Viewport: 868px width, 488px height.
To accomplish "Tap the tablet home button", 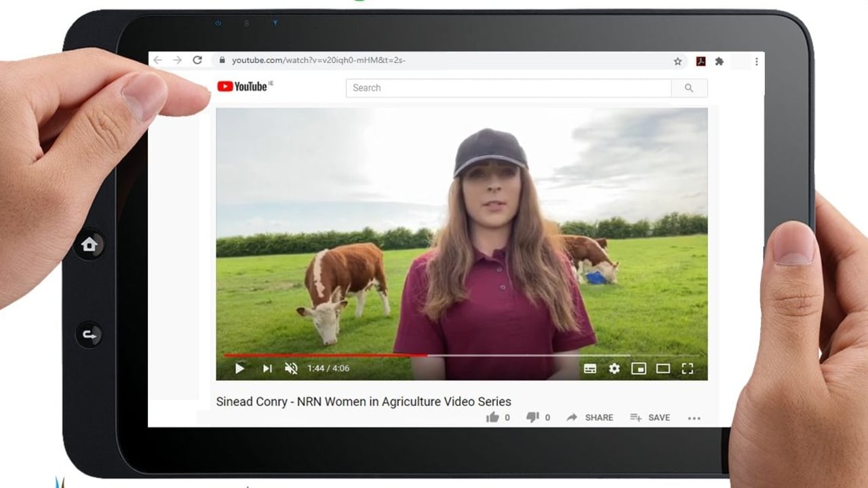I will coord(90,245).
